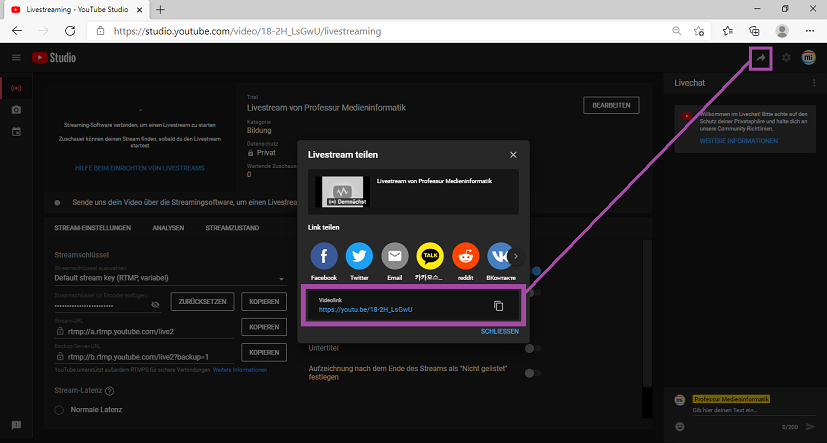827x443 pixels.
Task: Open browser profile icon
Action: pos(782,31)
